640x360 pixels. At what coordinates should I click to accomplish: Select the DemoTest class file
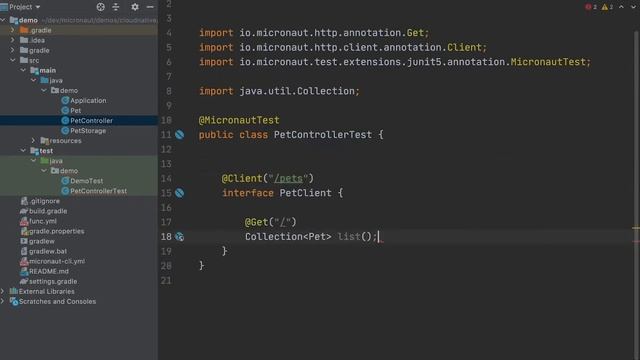point(82,181)
